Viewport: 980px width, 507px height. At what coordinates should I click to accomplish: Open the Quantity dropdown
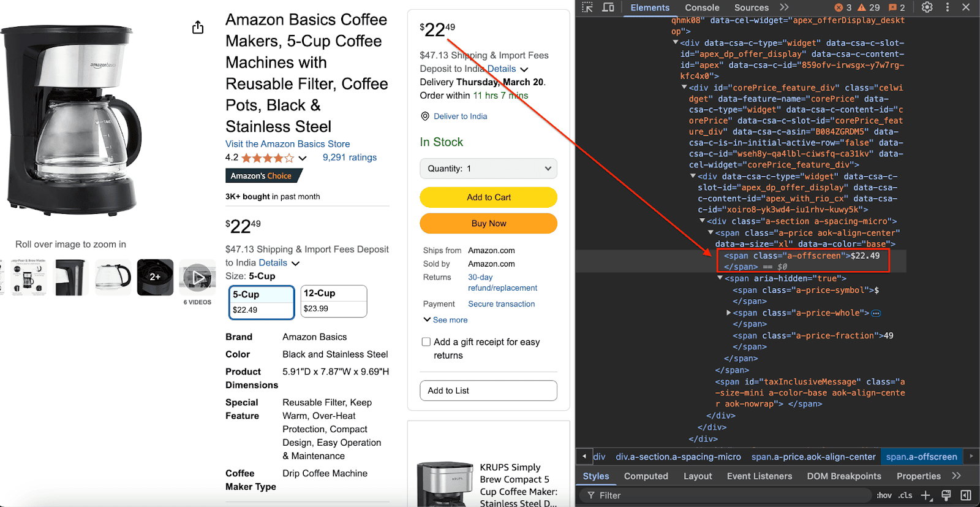(x=488, y=169)
